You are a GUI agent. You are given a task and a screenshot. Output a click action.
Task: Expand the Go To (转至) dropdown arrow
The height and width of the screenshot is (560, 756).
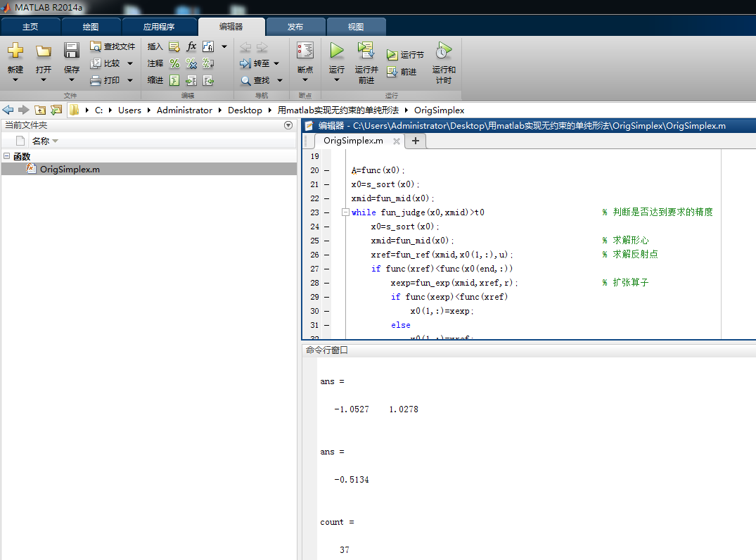tap(277, 63)
